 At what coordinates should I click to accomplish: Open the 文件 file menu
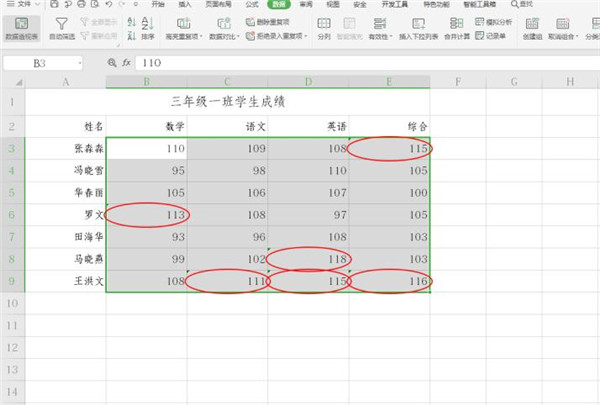(20, 5)
